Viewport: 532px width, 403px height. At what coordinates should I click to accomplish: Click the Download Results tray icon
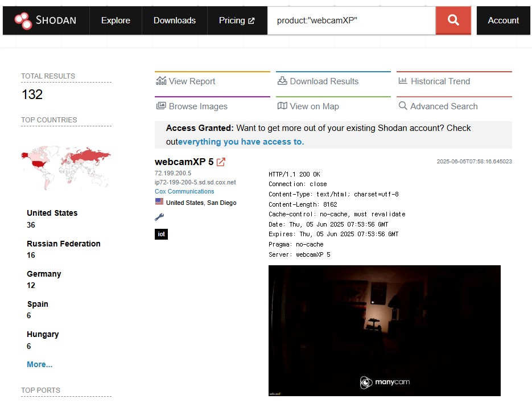click(282, 81)
